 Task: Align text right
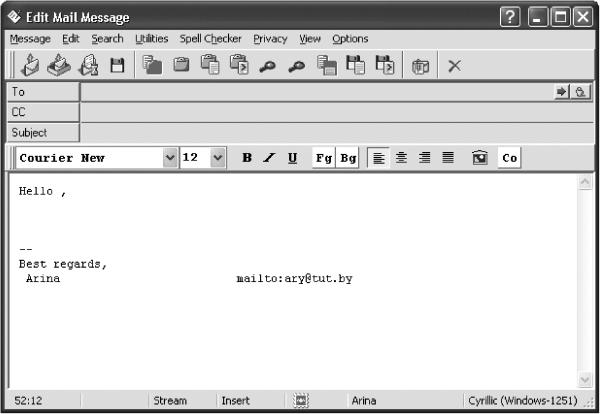(424, 158)
